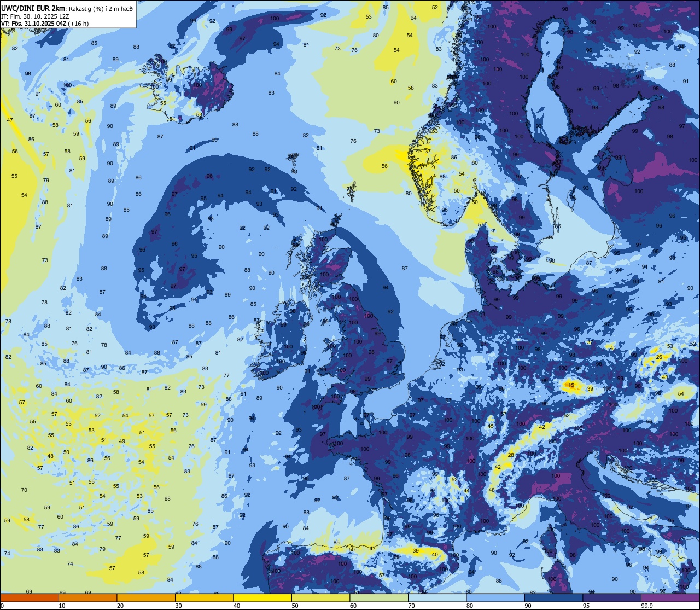
Task: Select the 90–95 medium blue legend swatch
Action: (x=554, y=597)
